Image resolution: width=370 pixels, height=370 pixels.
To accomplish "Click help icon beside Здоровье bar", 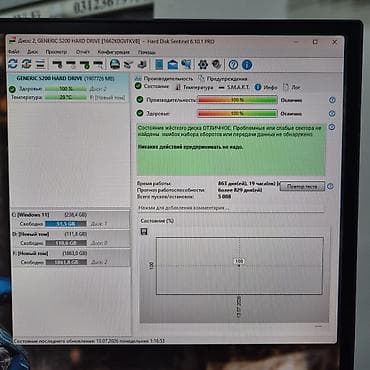I will (x=332, y=114).
